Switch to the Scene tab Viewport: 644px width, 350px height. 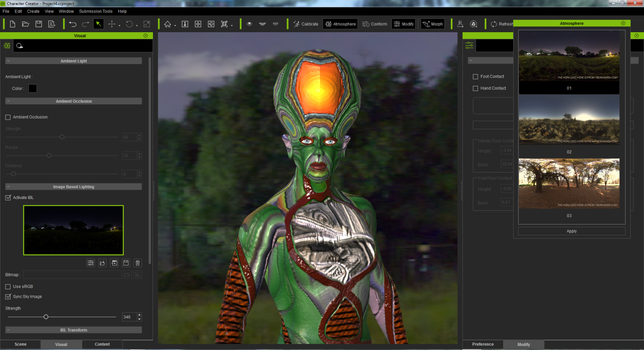(21, 344)
